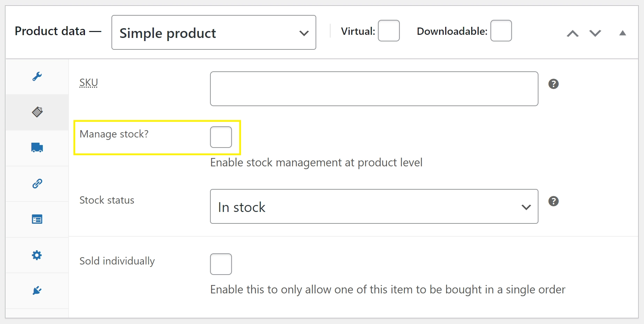Open the Get more options plug icon
644x324 pixels.
pyautogui.click(x=37, y=290)
